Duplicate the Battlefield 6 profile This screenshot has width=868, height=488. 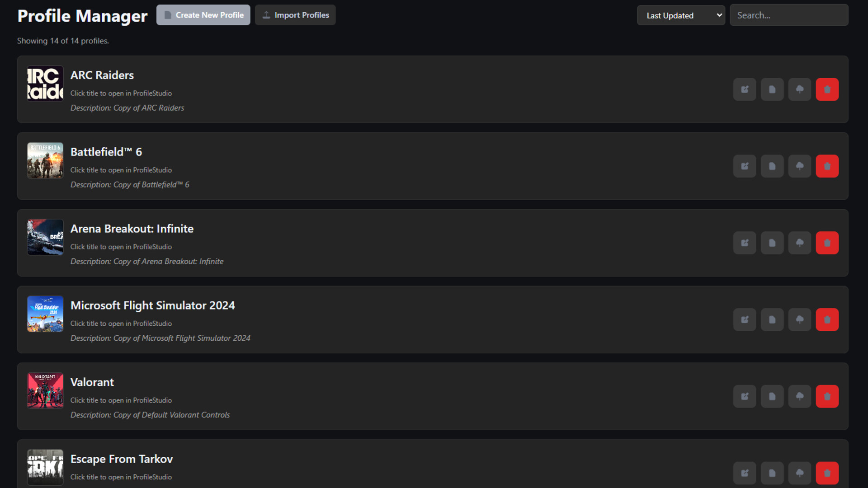pyautogui.click(x=772, y=166)
